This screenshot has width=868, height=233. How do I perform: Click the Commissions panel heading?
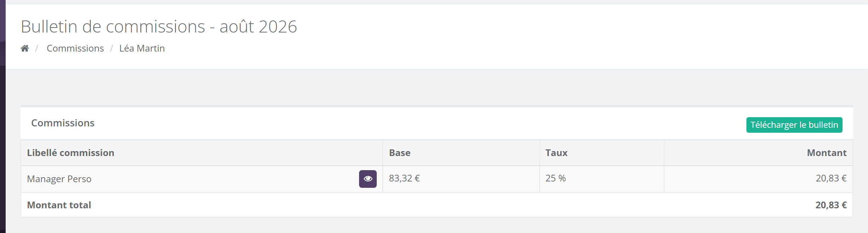click(x=63, y=123)
